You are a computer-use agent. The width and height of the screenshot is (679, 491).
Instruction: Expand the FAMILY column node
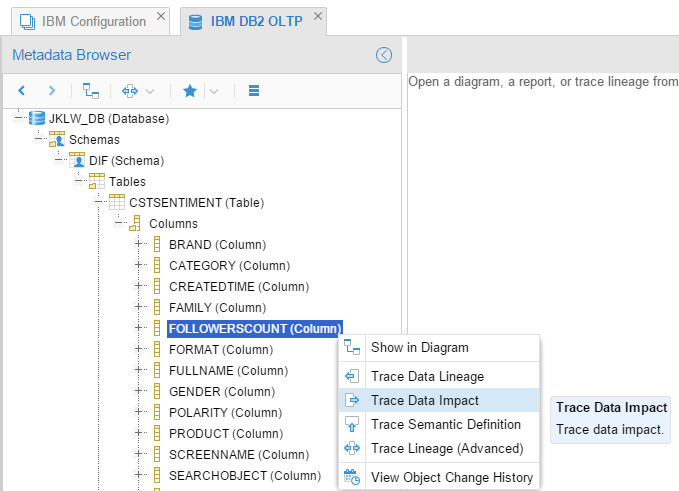click(139, 306)
